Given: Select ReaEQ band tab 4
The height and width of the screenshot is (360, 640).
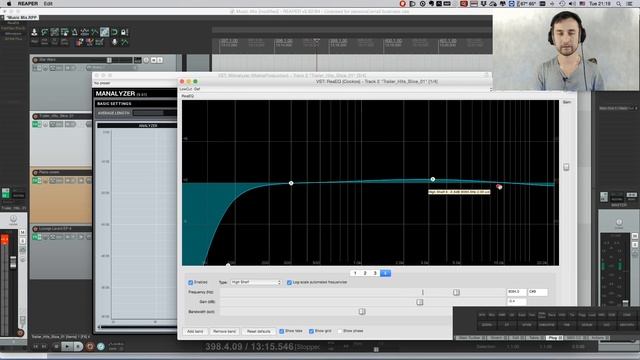Looking at the screenshot, I should 385,273.
